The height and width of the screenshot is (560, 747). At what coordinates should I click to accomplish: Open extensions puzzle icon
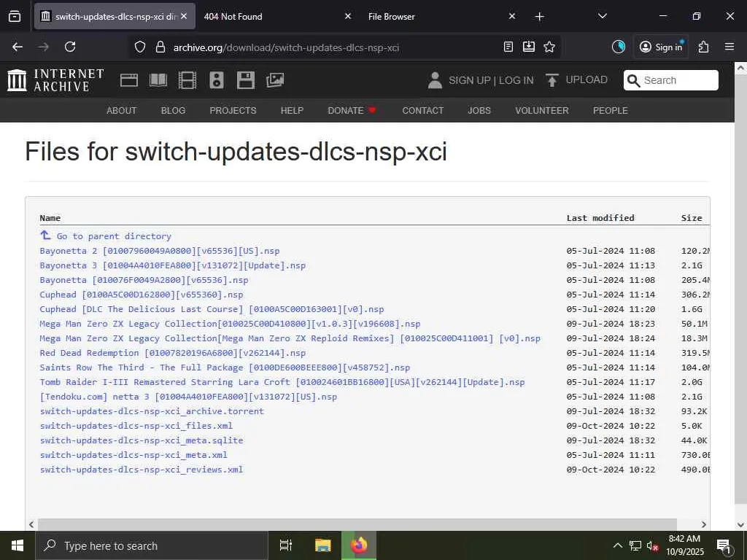(x=704, y=47)
